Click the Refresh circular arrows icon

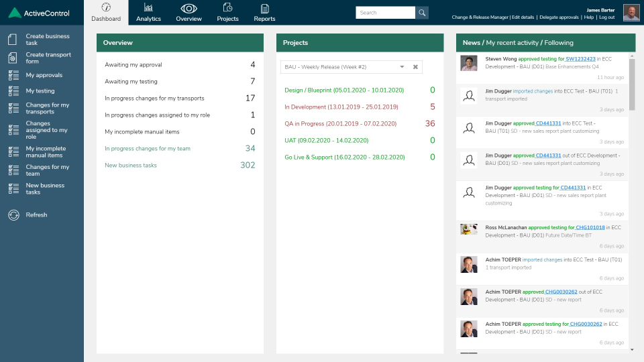coord(13,215)
